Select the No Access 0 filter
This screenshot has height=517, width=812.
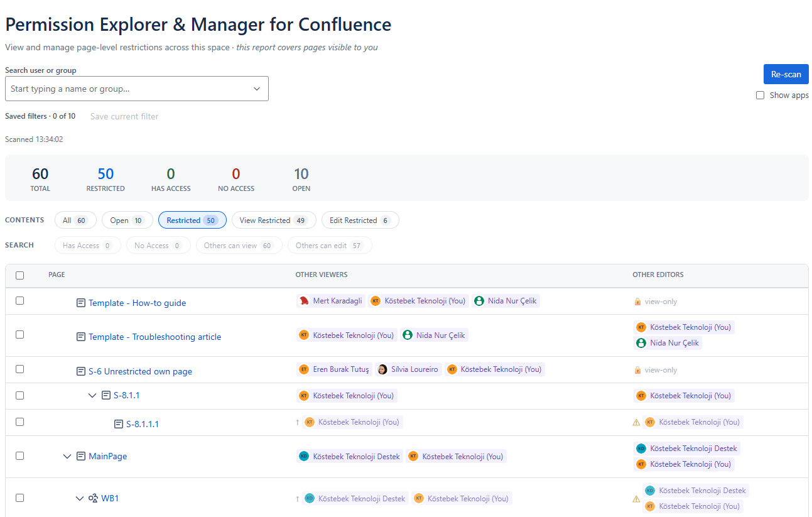[158, 246]
